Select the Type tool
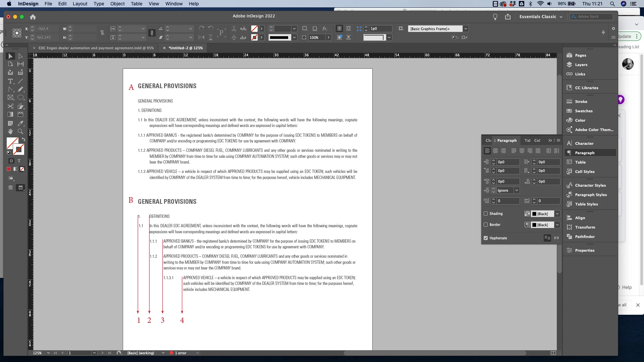Image resolution: width=644 pixels, height=362 pixels. coord(10,81)
